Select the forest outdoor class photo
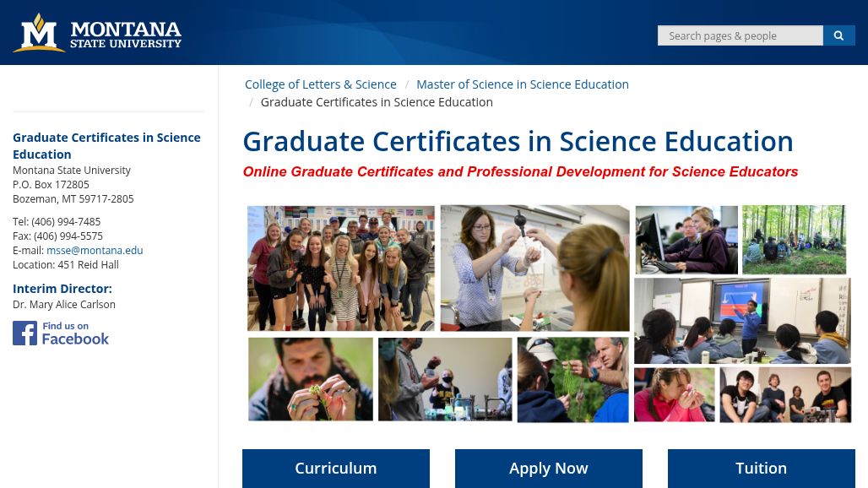This screenshot has width=868, height=488. tap(794, 240)
